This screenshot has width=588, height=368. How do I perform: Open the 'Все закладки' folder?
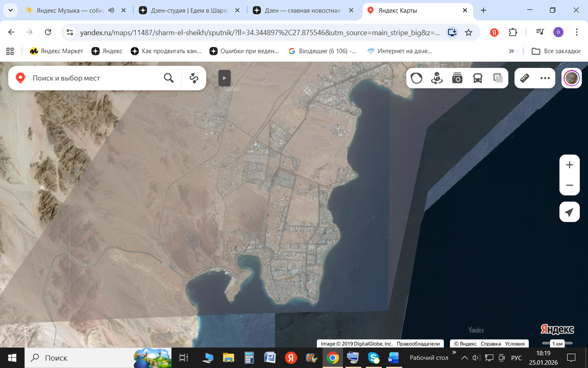(556, 51)
